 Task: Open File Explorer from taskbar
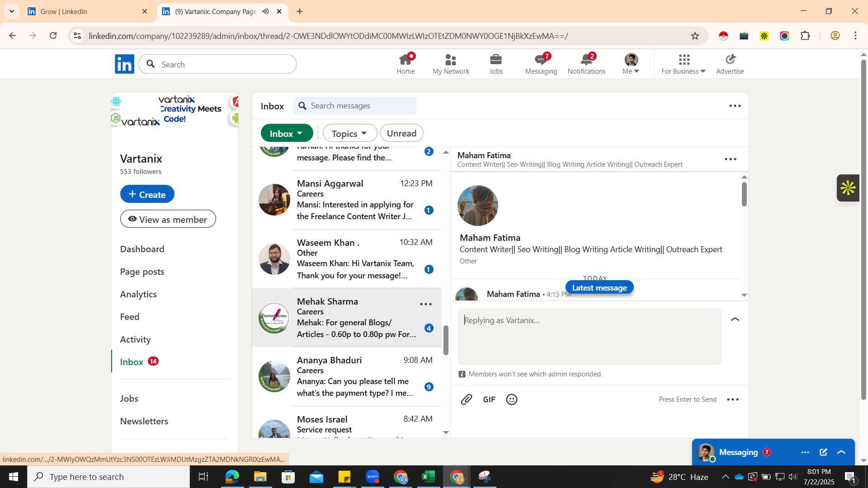(x=260, y=477)
